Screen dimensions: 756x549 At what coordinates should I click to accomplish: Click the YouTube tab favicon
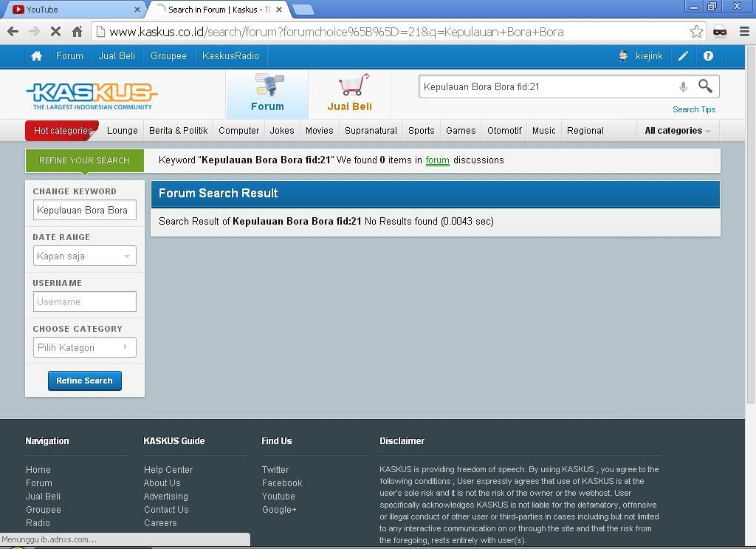18,9
